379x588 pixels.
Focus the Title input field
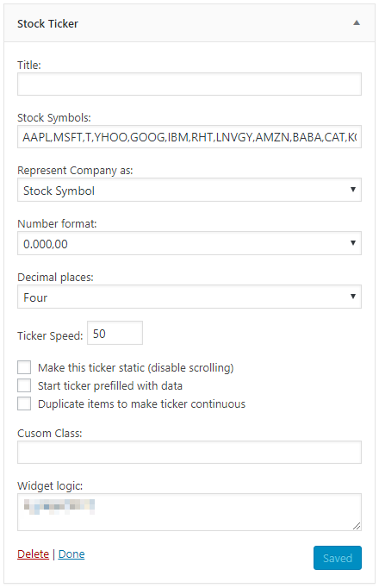coord(189,84)
